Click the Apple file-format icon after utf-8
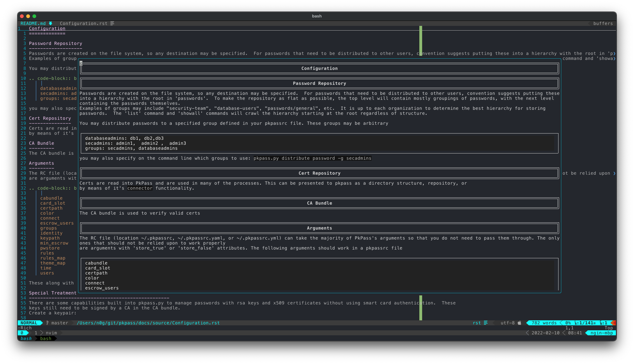This screenshot has width=634, height=364. tap(519, 323)
